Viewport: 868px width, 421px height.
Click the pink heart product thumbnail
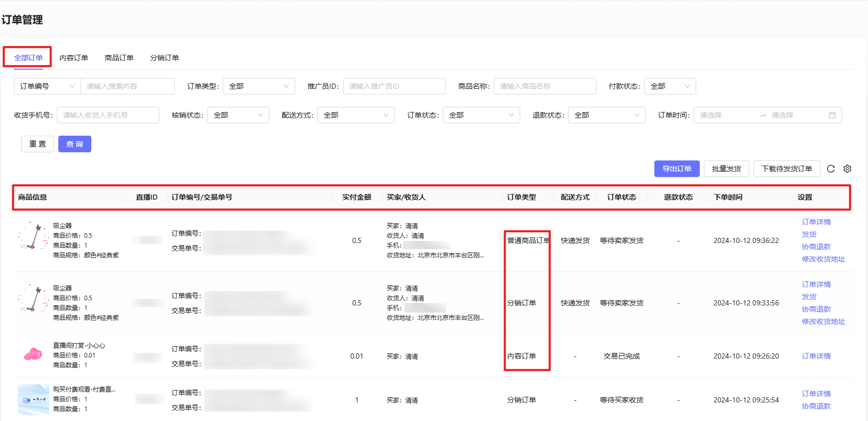tap(34, 354)
